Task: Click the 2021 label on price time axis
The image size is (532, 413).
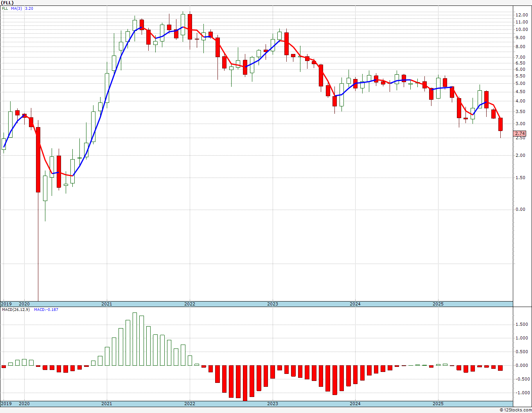Action: coord(107,304)
